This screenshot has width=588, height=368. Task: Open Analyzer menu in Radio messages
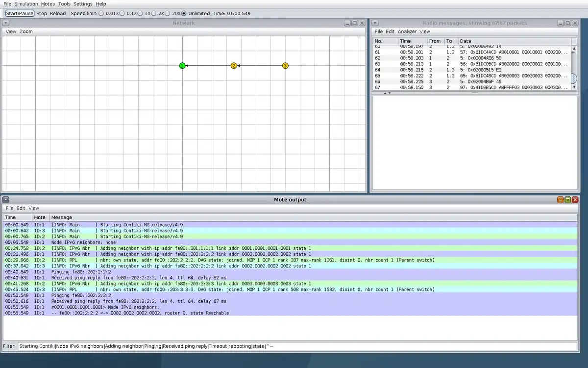point(407,31)
